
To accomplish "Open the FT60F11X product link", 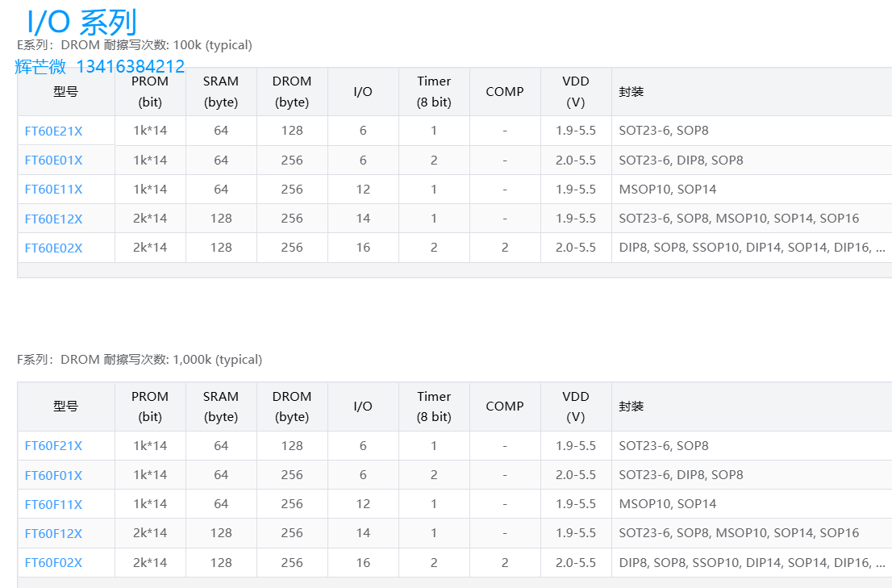I will (53, 504).
